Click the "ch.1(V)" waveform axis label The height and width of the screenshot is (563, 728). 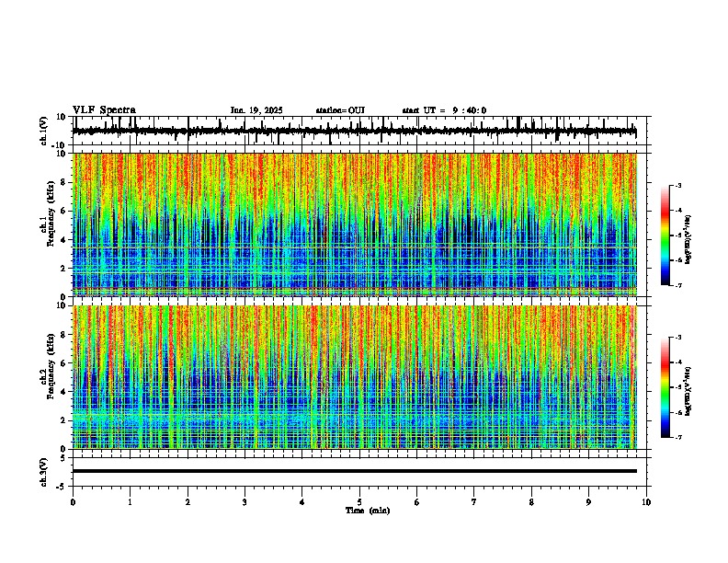[44, 131]
